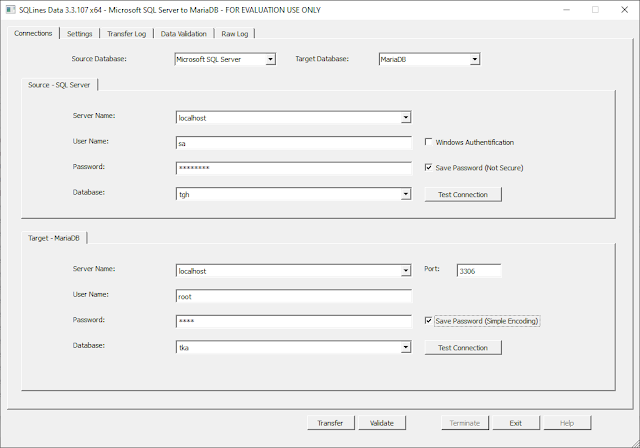
Task: Expand source Database combo showing tgh
Action: pyautogui.click(x=405, y=194)
